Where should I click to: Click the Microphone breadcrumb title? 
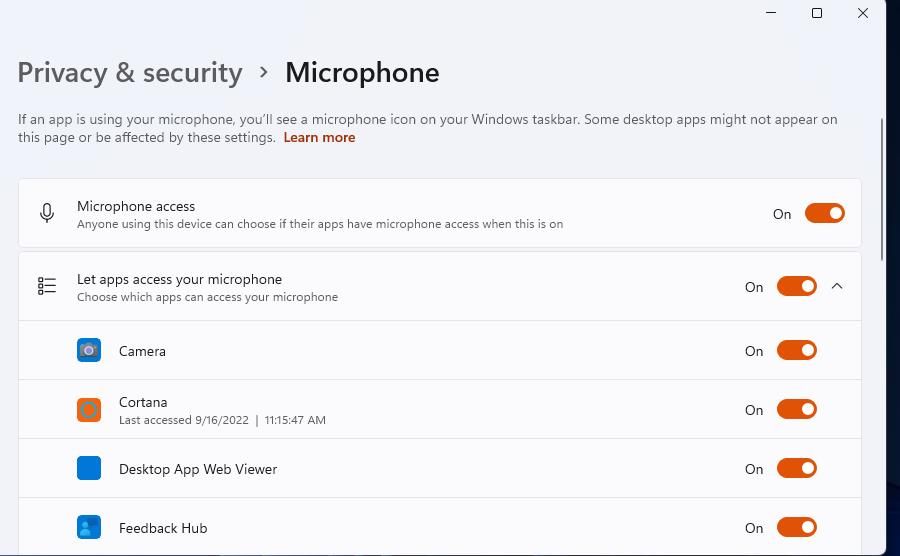click(362, 73)
